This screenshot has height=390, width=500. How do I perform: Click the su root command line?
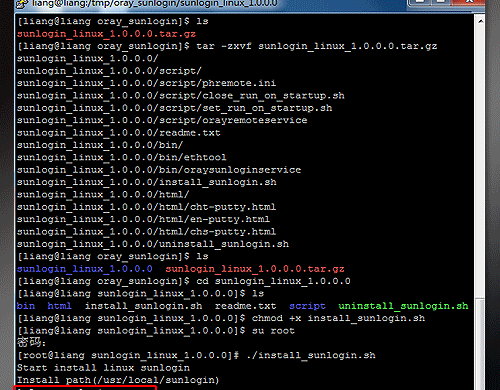(x=156, y=331)
